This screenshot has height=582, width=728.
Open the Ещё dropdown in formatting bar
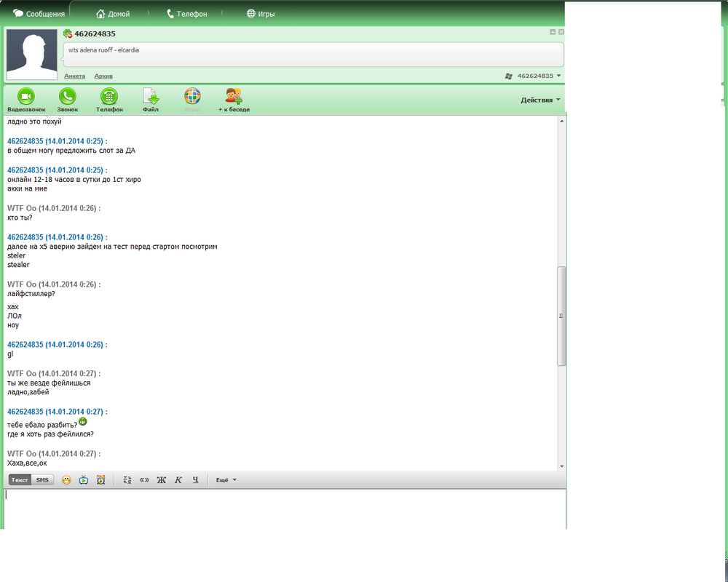click(226, 480)
